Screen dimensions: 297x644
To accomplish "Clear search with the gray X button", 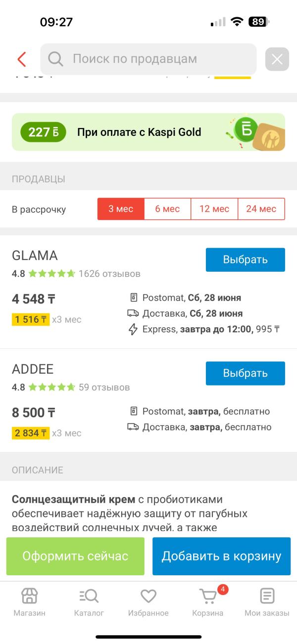I will coord(277,59).
